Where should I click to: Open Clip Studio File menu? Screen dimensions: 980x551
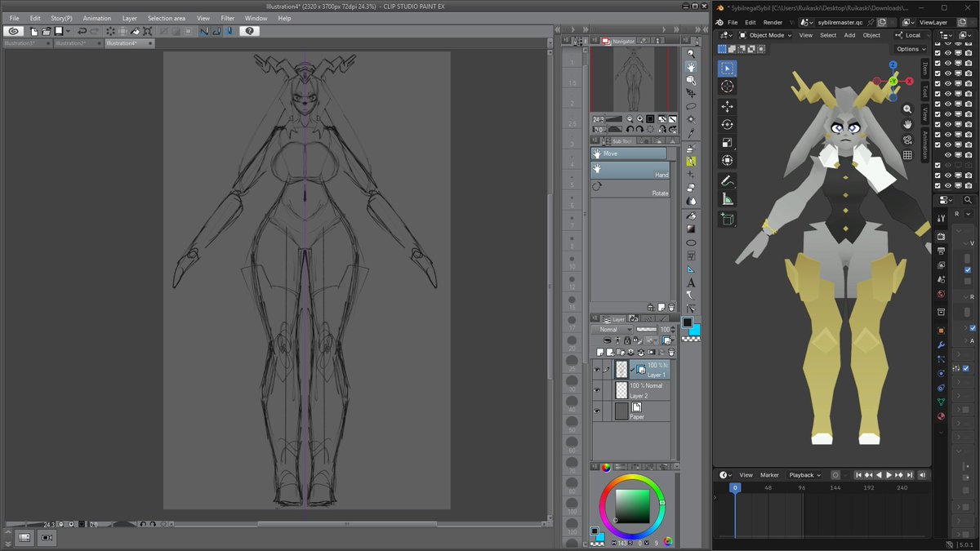(x=14, y=18)
